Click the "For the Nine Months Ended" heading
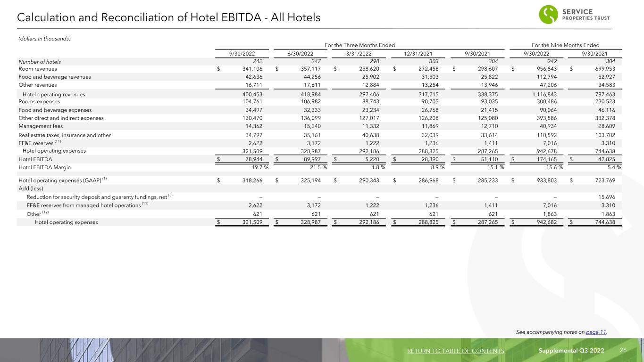The height and width of the screenshot is (362, 644). tap(565, 44)
